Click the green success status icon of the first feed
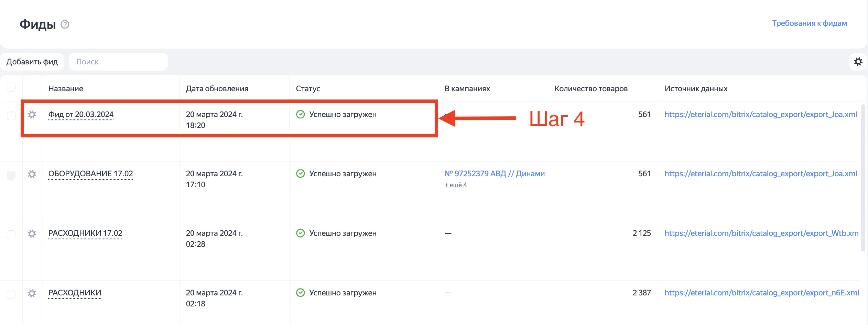 click(x=301, y=114)
